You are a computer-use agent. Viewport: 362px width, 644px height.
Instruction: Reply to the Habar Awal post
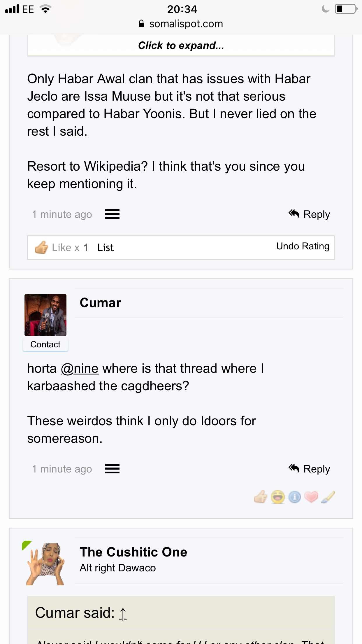[309, 214]
